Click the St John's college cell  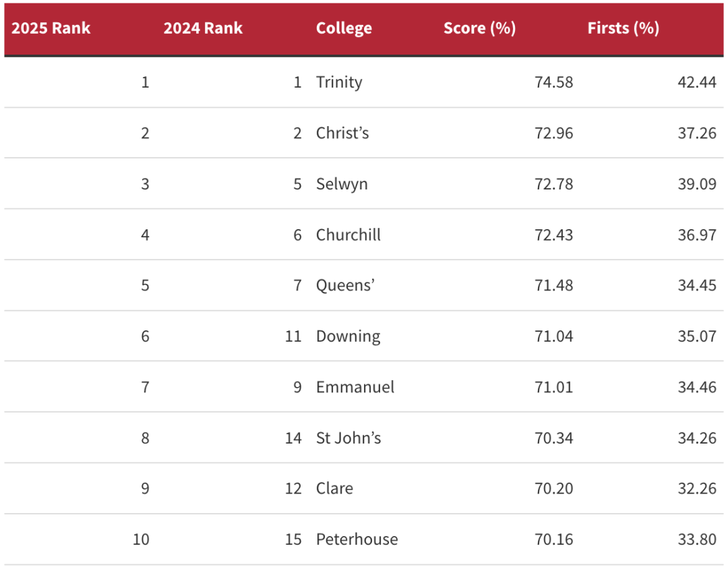tap(348, 438)
